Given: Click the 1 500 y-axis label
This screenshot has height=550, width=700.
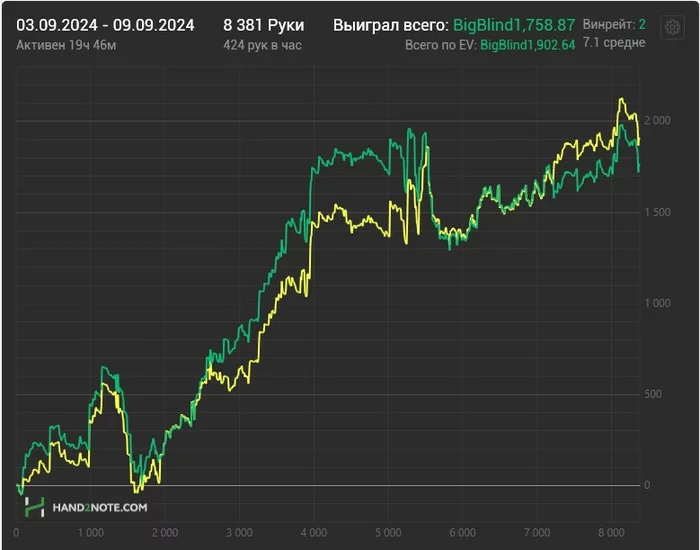Looking at the screenshot, I should click(x=657, y=212).
